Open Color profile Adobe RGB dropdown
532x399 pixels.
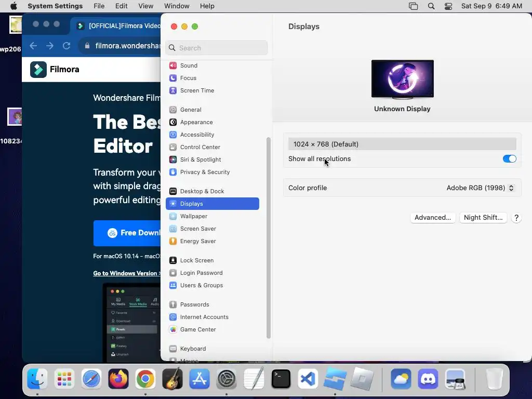click(480, 188)
